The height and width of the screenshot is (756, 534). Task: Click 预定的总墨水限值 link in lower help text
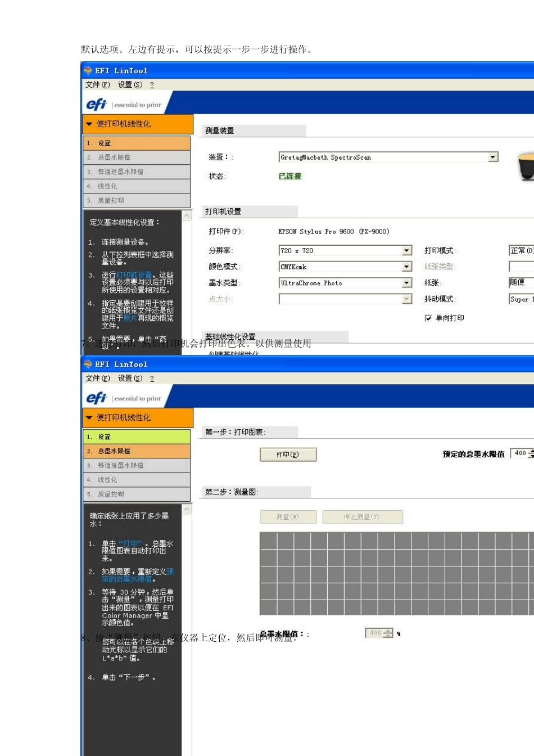click(138, 575)
